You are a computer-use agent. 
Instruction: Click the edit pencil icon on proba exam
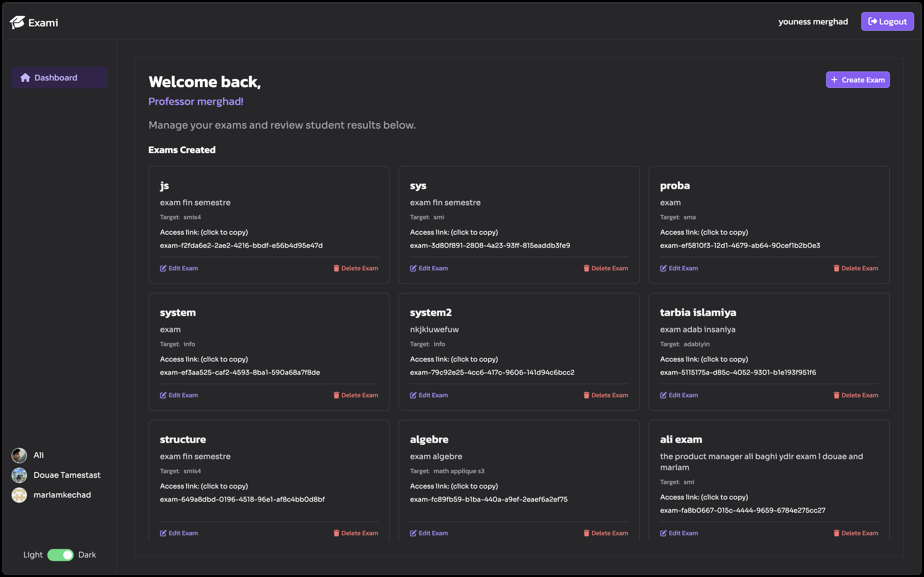click(x=664, y=268)
